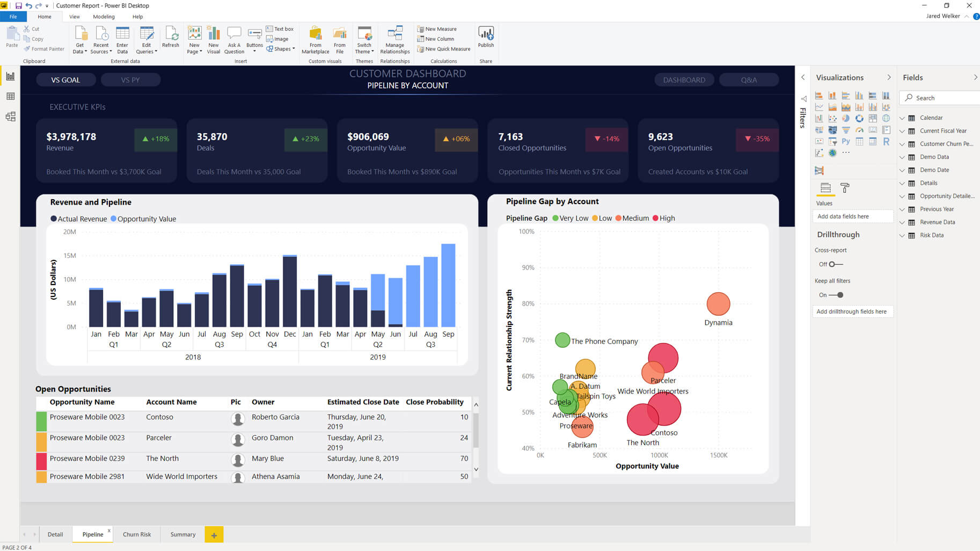The image size is (980, 551).
Task: Expand the Calendar table in Fields
Action: pos(902,118)
